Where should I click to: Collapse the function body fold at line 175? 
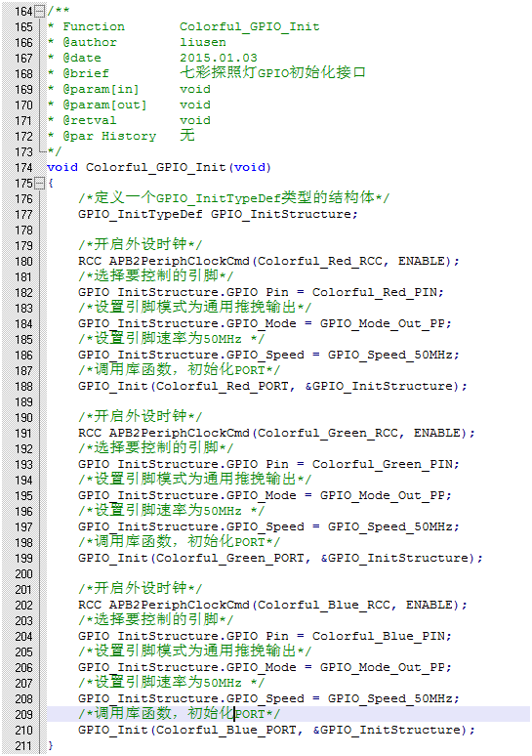40,184
